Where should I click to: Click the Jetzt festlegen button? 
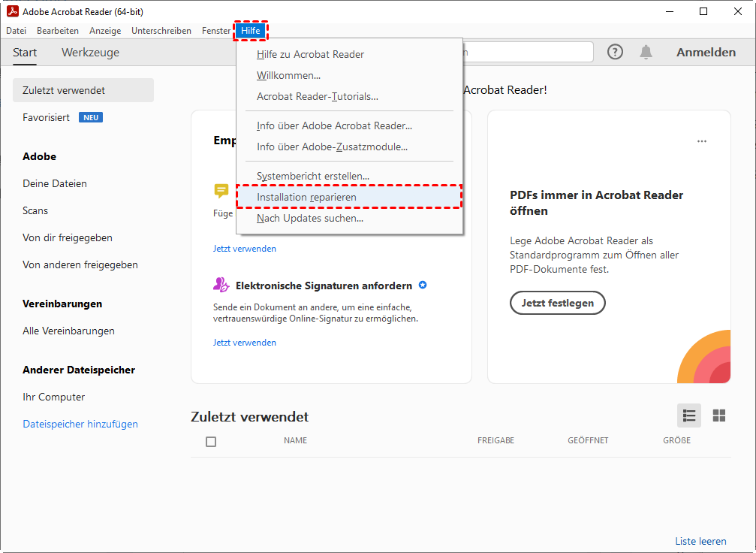557,303
